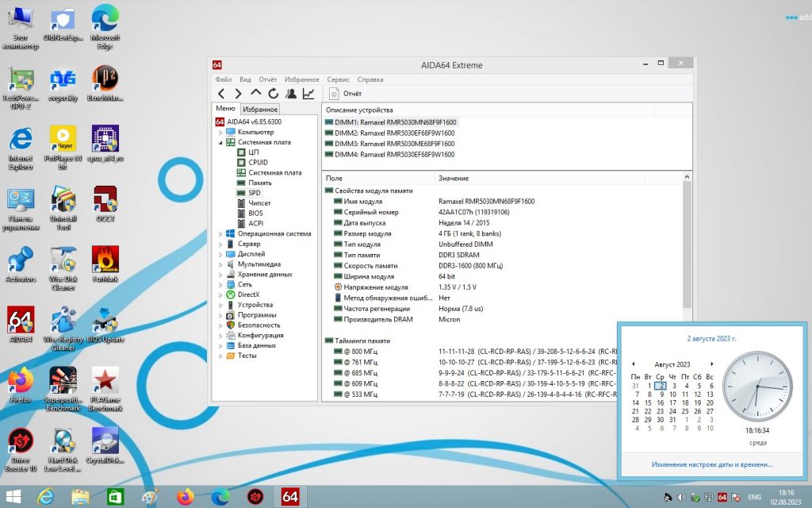Click the Безопасность shield icon
Viewport: 812px width, 508px height.
[x=231, y=325]
